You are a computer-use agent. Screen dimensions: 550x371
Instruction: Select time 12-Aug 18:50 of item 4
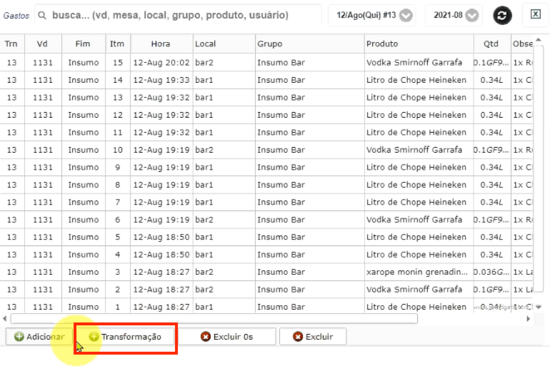pyautogui.click(x=161, y=255)
